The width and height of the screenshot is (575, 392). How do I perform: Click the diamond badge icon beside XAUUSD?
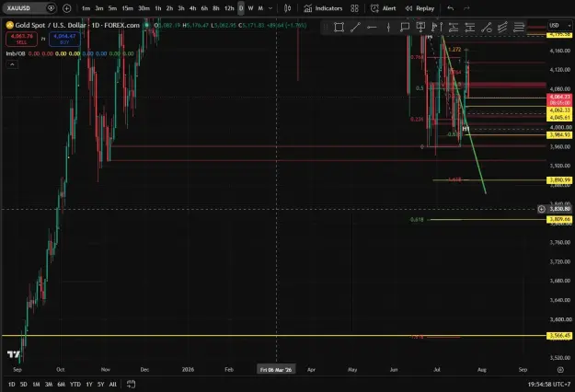click(x=51, y=8)
